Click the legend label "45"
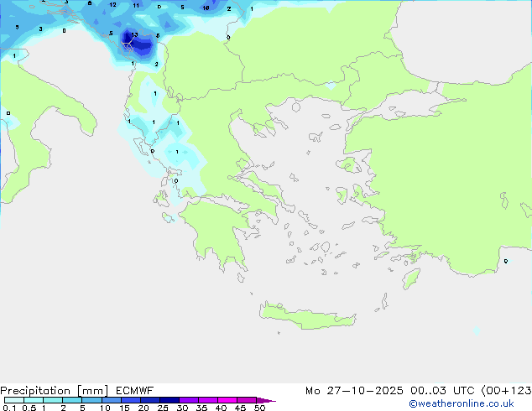Screen dimensions: 532x411 (x=240, y=408)
